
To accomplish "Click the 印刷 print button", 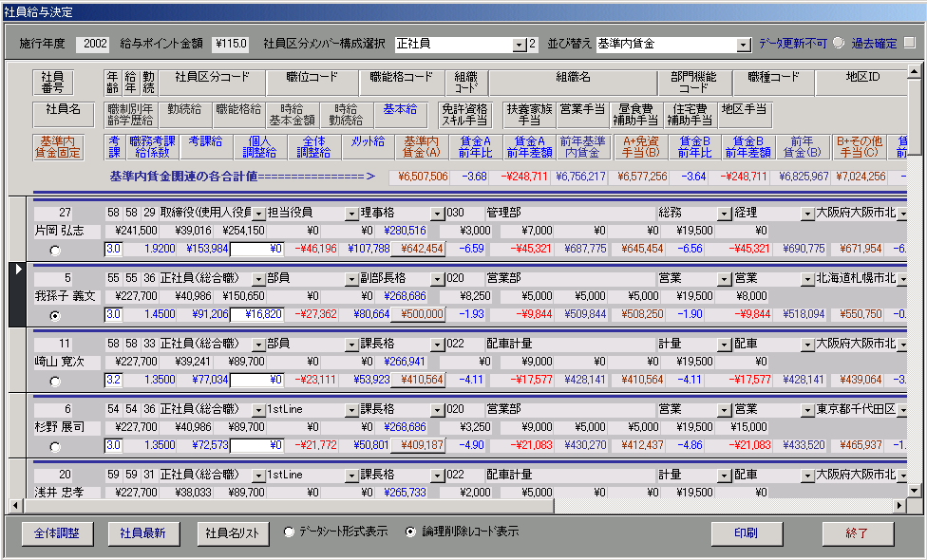I will click(x=747, y=533).
